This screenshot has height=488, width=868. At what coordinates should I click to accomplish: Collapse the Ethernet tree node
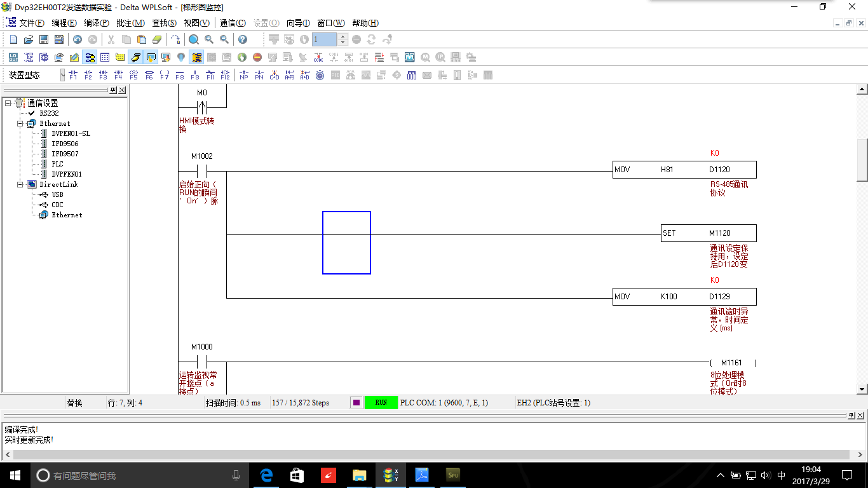[x=20, y=123]
